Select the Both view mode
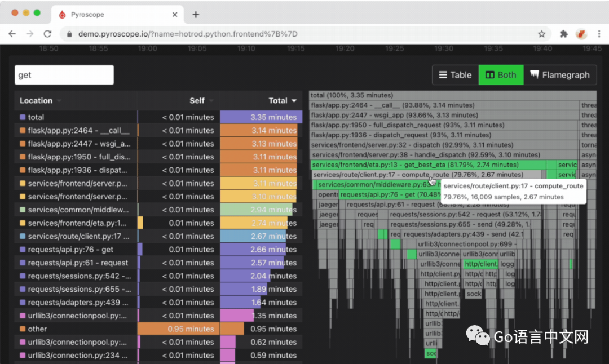The width and height of the screenshot is (609, 364). 501,75
